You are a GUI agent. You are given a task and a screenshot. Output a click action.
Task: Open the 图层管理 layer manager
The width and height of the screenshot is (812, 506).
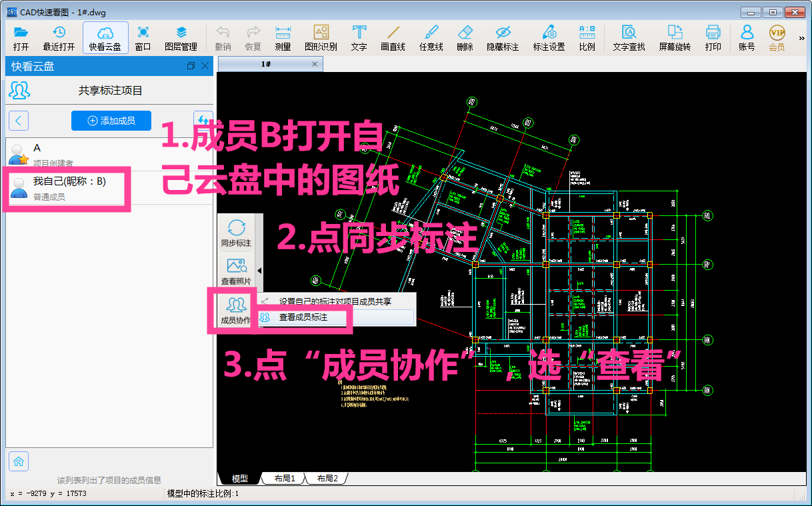click(181, 38)
